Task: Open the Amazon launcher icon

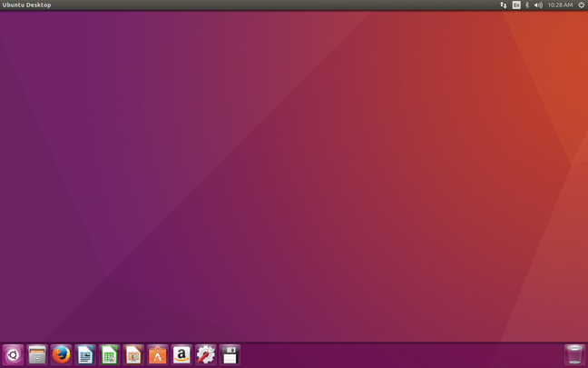Action: (x=181, y=354)
